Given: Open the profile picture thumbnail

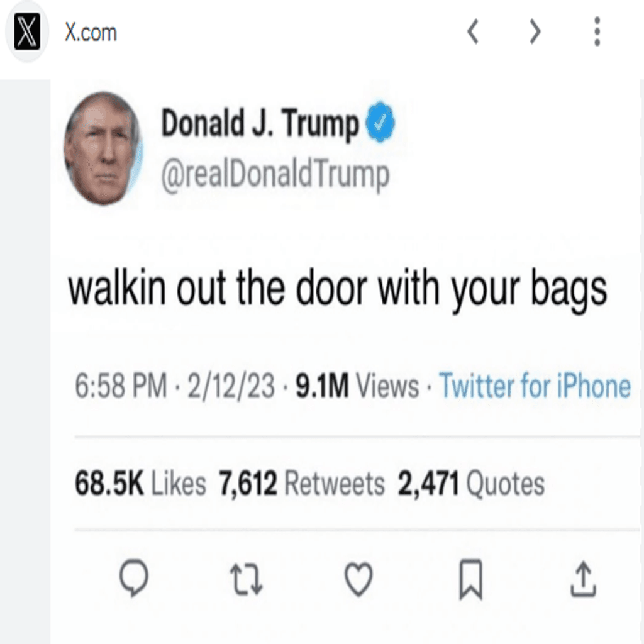Looking at the screenshot, I should [x=103, y=148].
